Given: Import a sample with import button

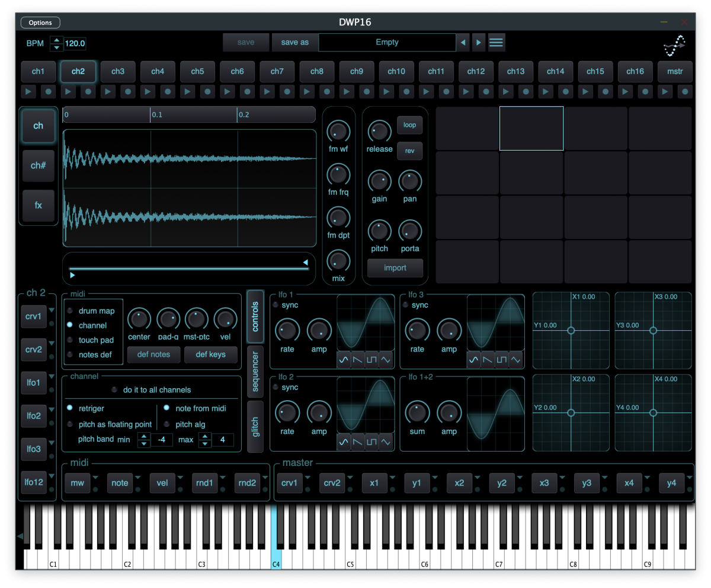Looking at the screenshot, I should (395, 268).
